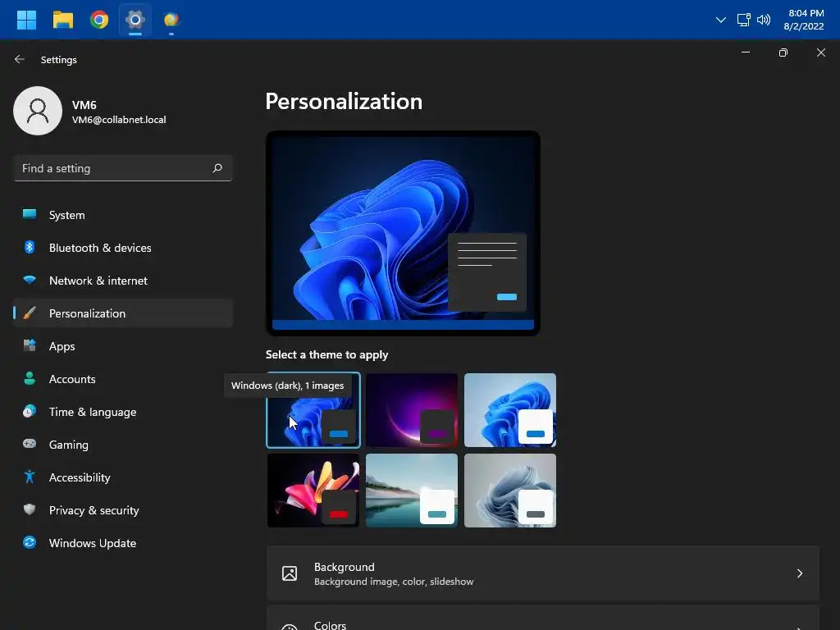Image resolution: width=840 pixels, height=630 pixels.
Task: Click the Personalization page heading
Action: point(344,102)
